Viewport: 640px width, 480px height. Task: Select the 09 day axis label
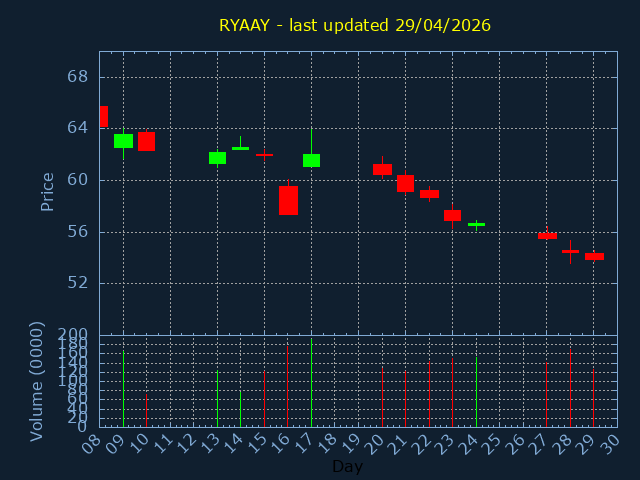click(115, 443)
